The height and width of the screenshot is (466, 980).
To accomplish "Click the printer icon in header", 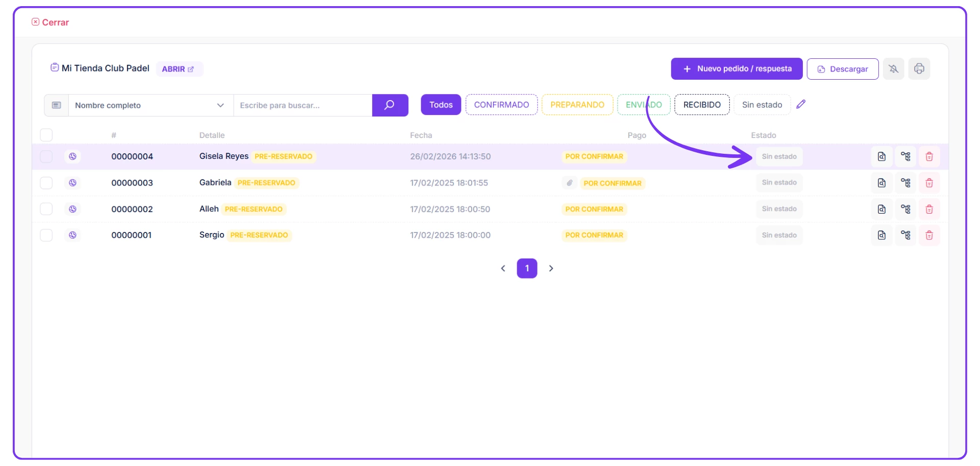I will 919,69.
